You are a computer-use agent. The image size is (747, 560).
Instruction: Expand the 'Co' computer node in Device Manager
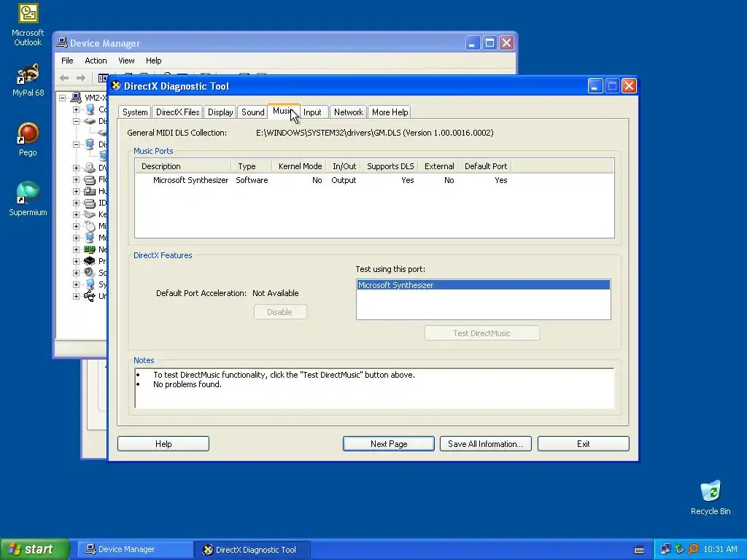pos(76,109)
